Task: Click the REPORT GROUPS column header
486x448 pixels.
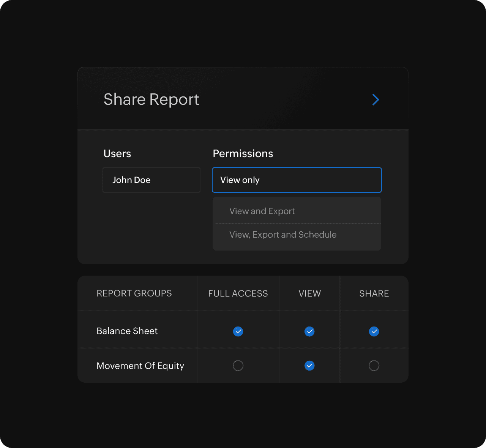Action: tap(134, 293)
